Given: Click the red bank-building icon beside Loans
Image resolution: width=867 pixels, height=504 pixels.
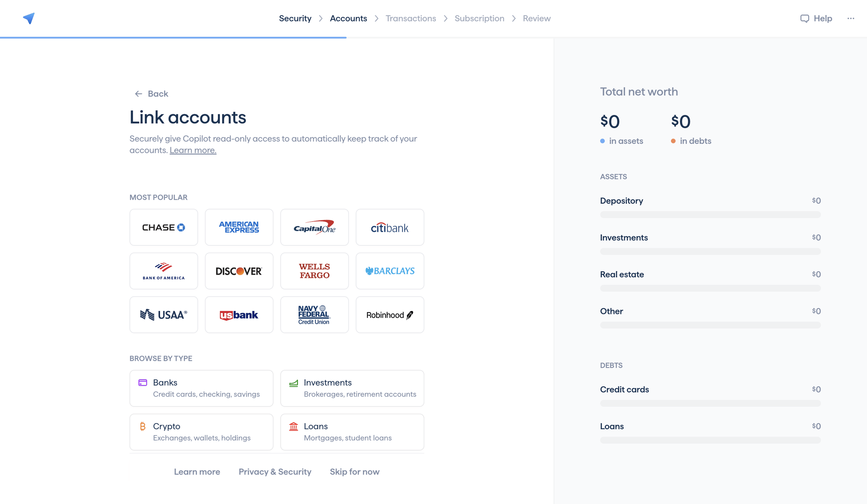Looking at the screenshot, I should (x=294, y=426).
